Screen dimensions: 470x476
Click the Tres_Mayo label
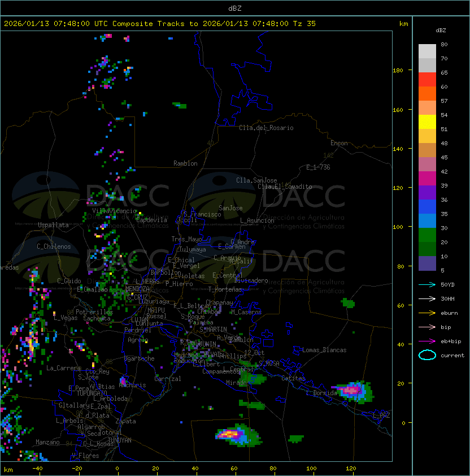(186, 239)
